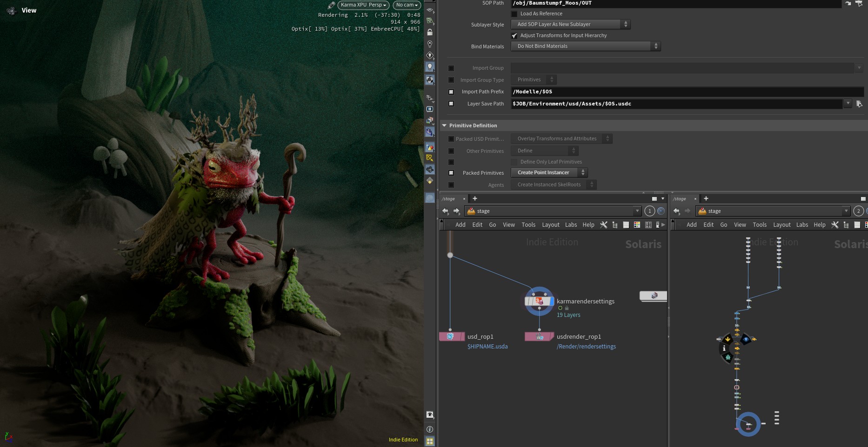Viewport: 868px width, 447px height.
Task: Go back in left network pane
Action: [446, 211]
